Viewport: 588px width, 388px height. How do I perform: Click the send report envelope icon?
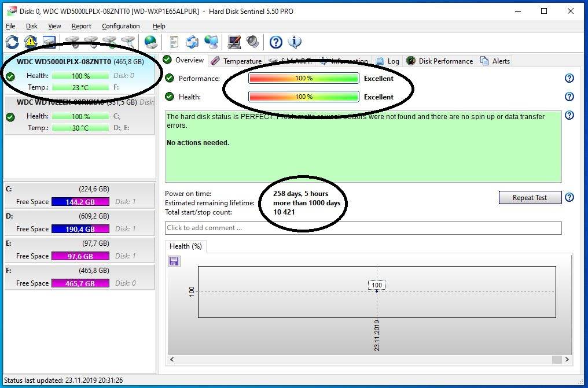[x=192, y=42]
